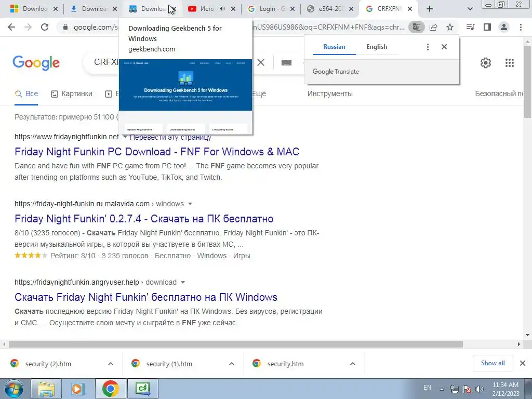Show hidden system tray icons
This screenshot has height=399, width=532.
click(x=442, y=389)
